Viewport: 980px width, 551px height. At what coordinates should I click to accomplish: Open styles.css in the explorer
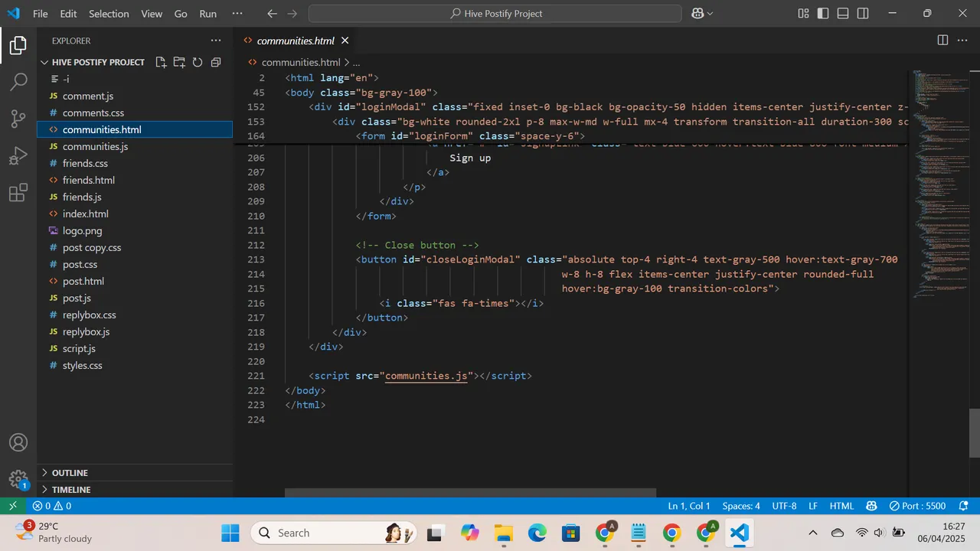point(82,365)
